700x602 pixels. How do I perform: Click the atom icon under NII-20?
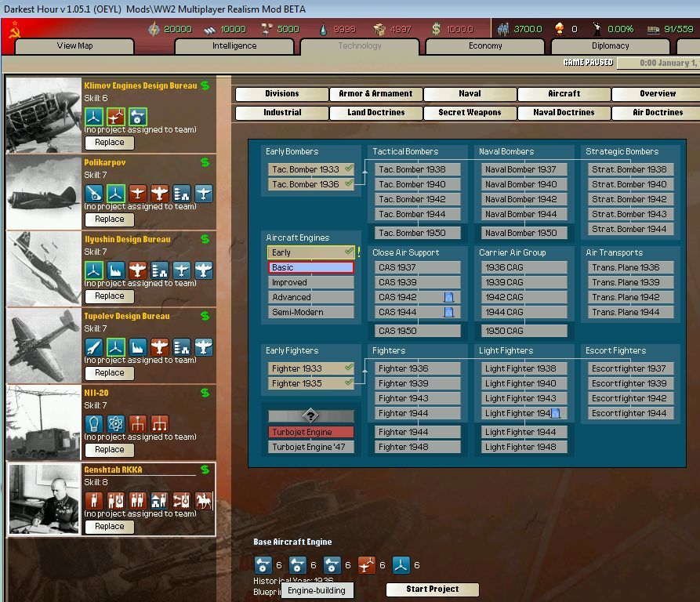(116, 423)
